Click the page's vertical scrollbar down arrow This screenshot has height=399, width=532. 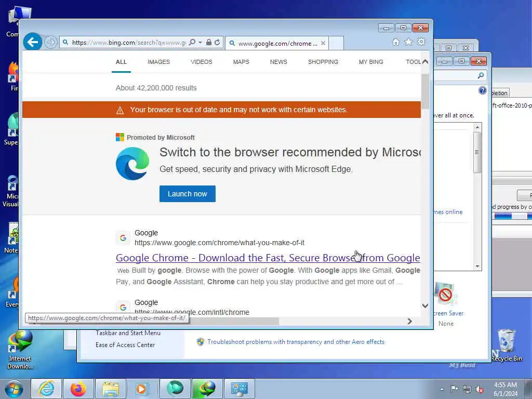425,305
